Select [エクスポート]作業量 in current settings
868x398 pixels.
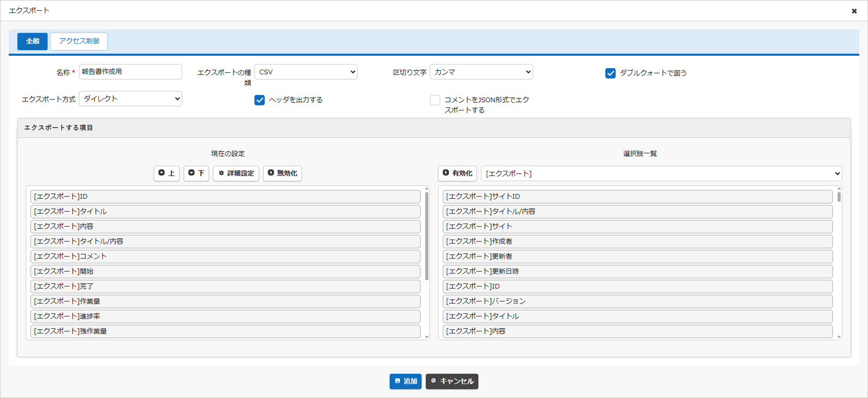pyautogui.click(x=226, y=301)
